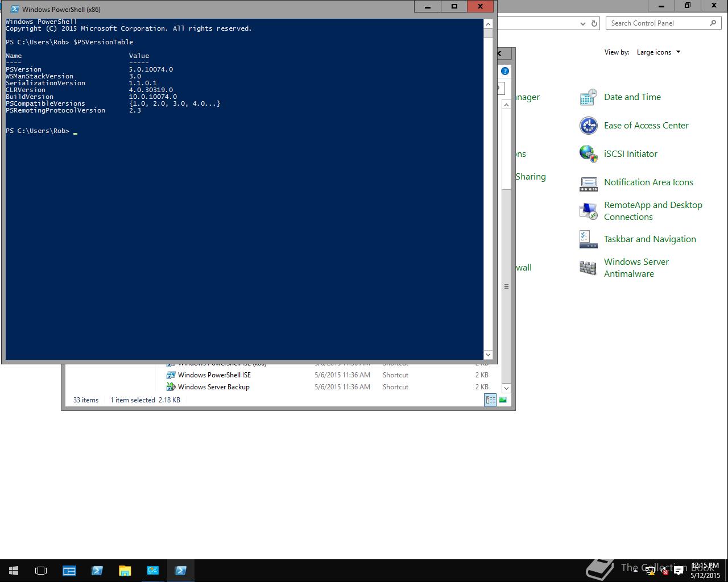Switch Explorer to large thumbnails view icon
Screen dimensions: 728x582
503,400
